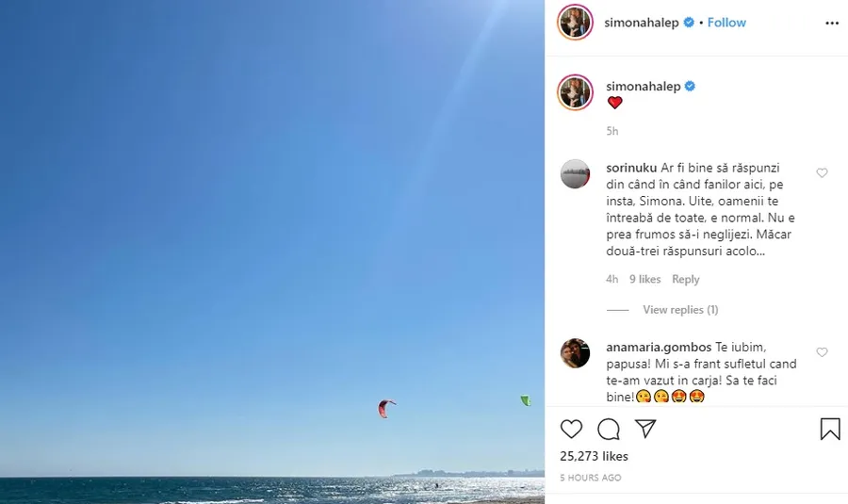Open the comment speech bubble icon

[x=609, y=430]
